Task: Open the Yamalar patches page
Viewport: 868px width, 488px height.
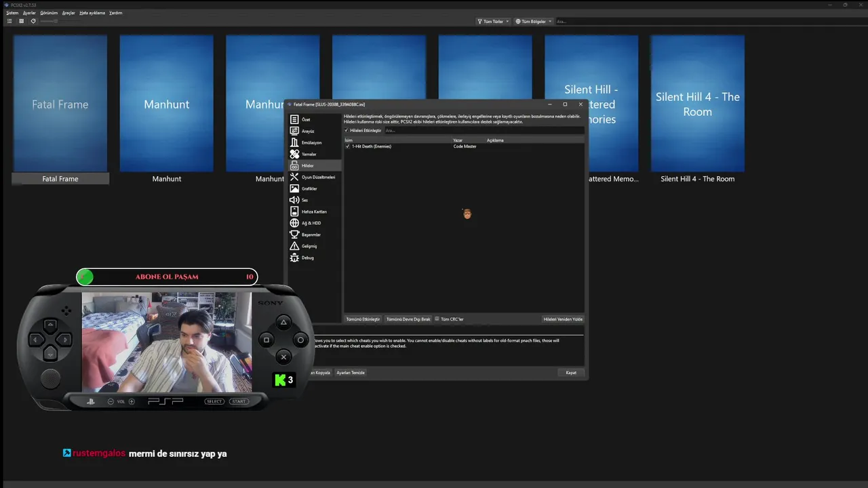Action: pyautogui.click(x=315, y=154)
